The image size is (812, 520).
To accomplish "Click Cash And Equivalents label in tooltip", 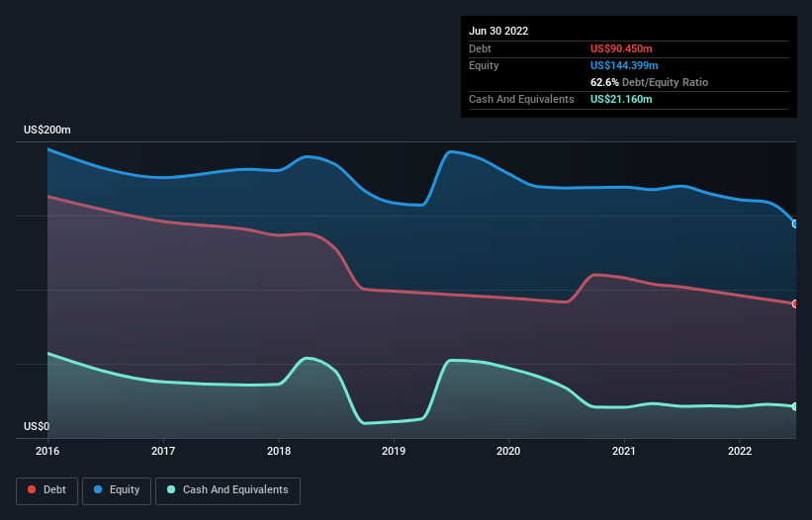I will click(521, 99).
